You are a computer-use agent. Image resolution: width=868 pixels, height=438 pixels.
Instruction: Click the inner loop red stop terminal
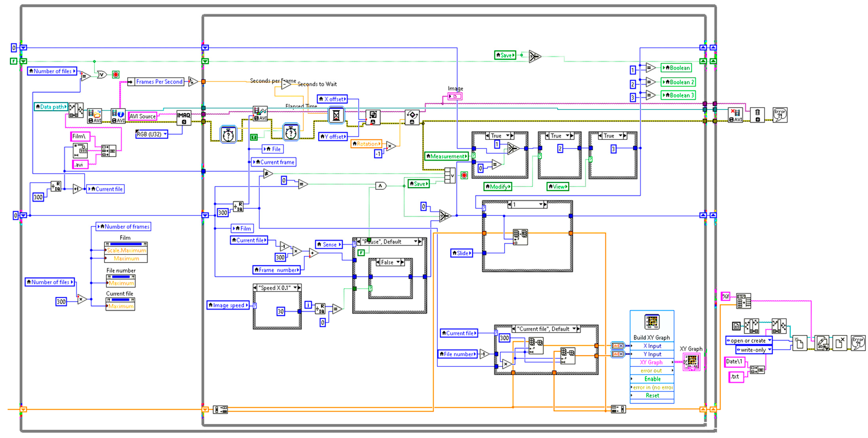point(464,175)
